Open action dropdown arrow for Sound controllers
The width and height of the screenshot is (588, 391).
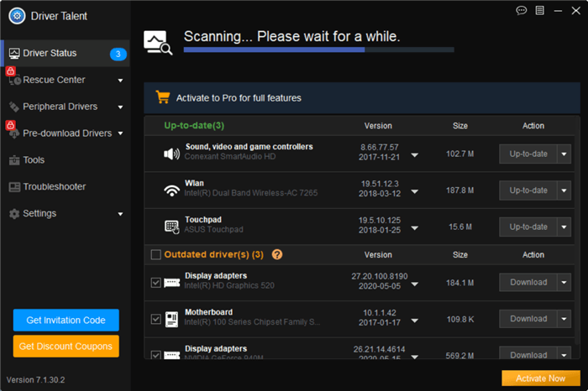point(564,154)
